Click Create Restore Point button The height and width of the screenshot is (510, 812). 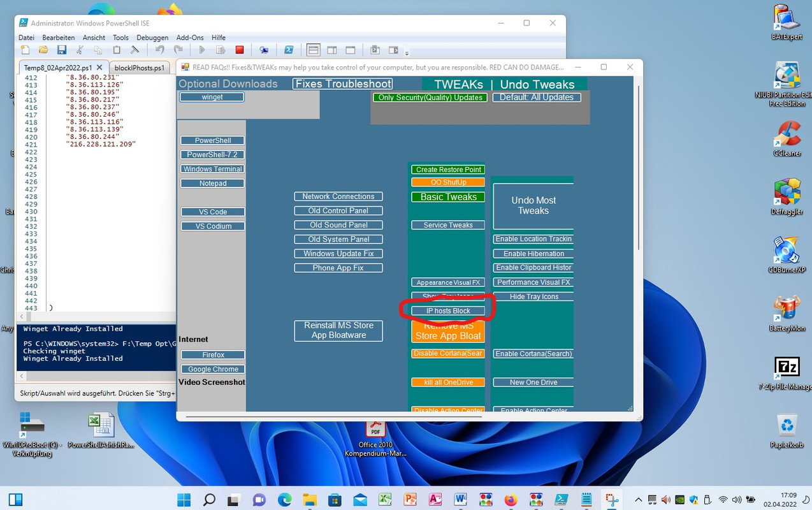[448, 170]
